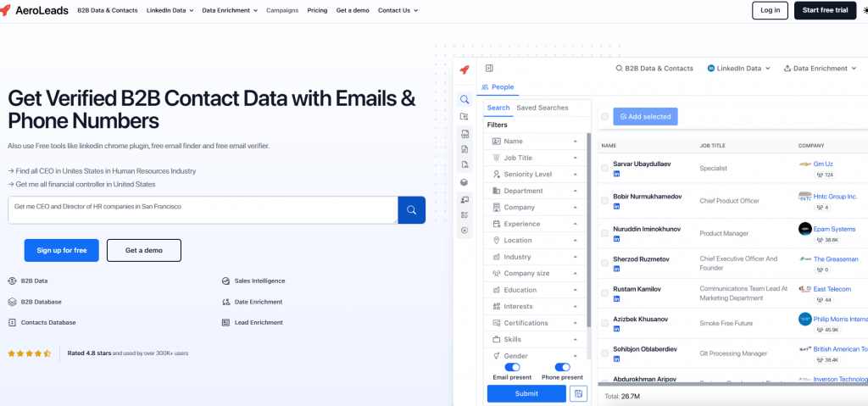Click the checklist icon in sidebar
The height and width of the screenshot is (406, 868).
pos(465,215)
